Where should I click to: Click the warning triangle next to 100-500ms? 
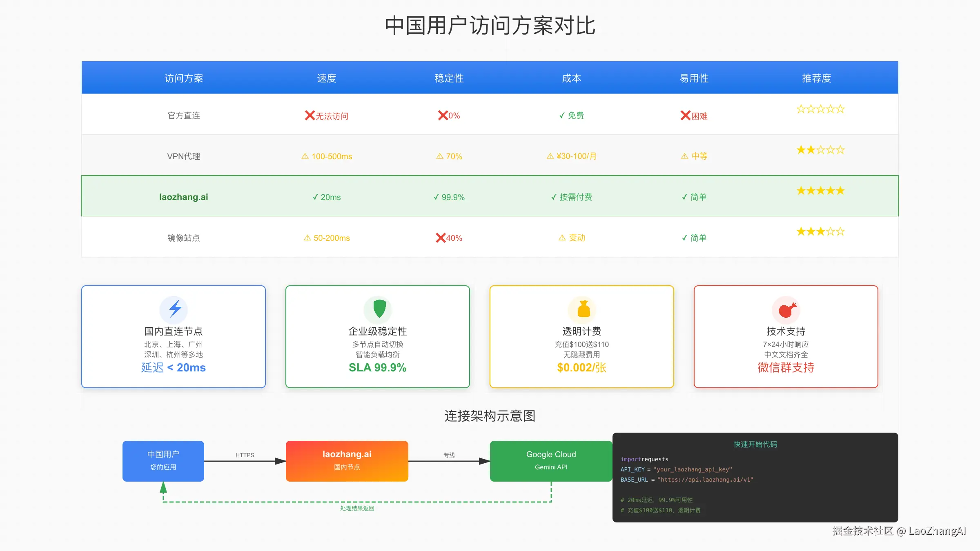coord(305,156)
